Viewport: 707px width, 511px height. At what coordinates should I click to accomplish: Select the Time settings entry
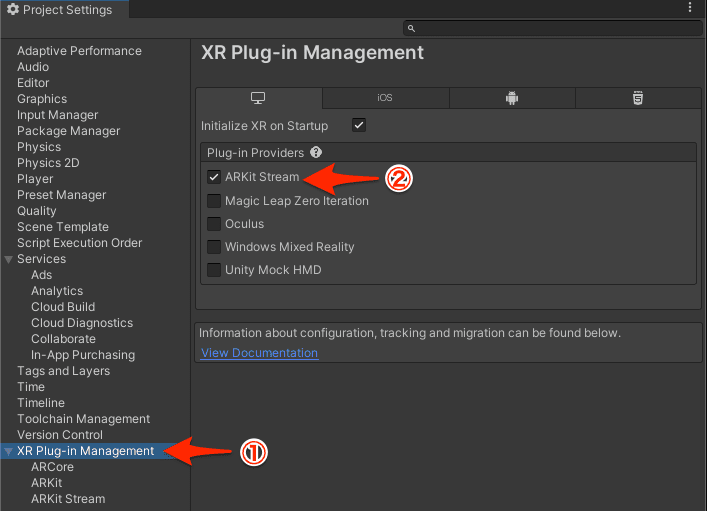31,387
